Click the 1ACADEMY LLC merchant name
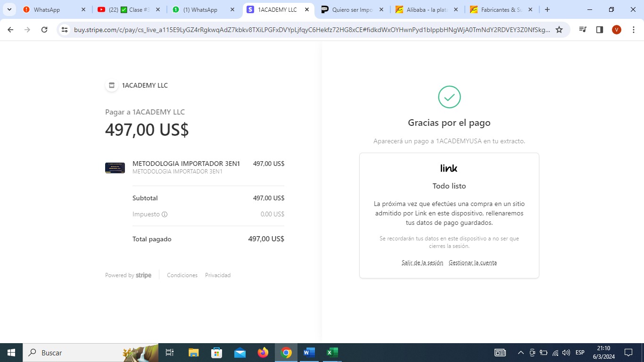Screen dimensions: 644x362 tap(145, 85)
